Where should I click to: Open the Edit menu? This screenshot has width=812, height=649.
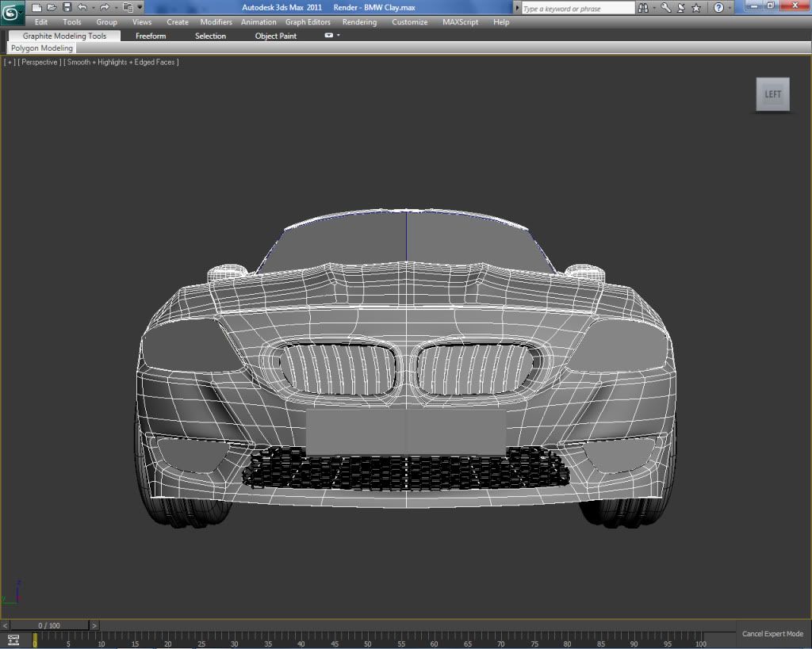tap(41, 21)
